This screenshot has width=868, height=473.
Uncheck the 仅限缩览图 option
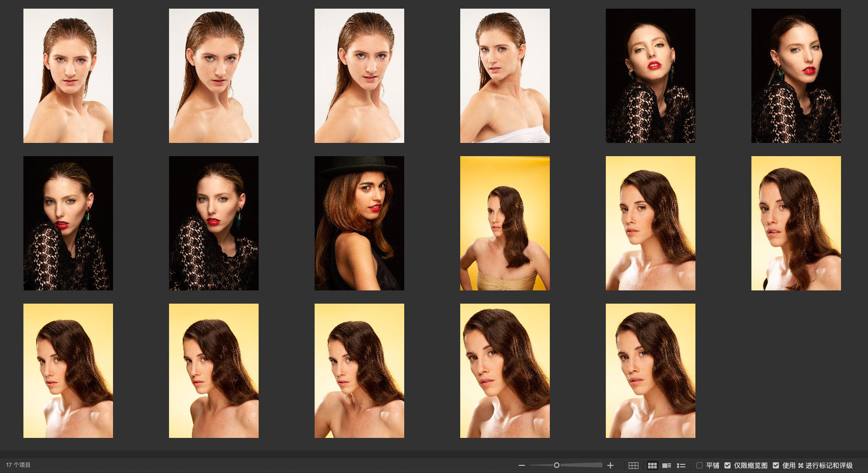[727, 465]
